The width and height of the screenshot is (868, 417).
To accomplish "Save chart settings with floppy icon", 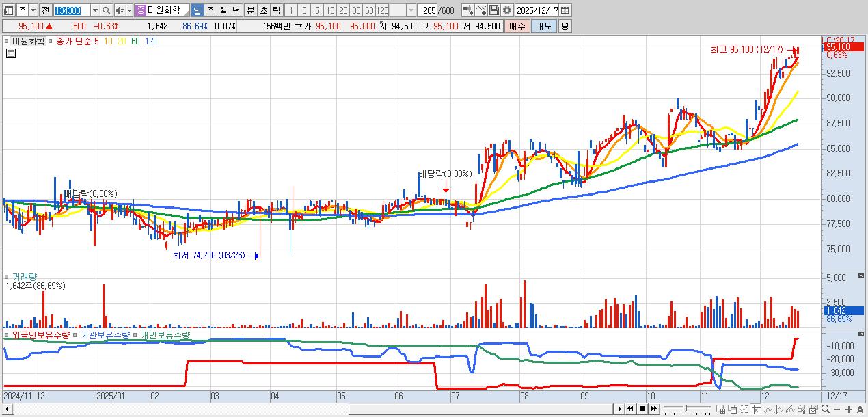I will (494, 10).
